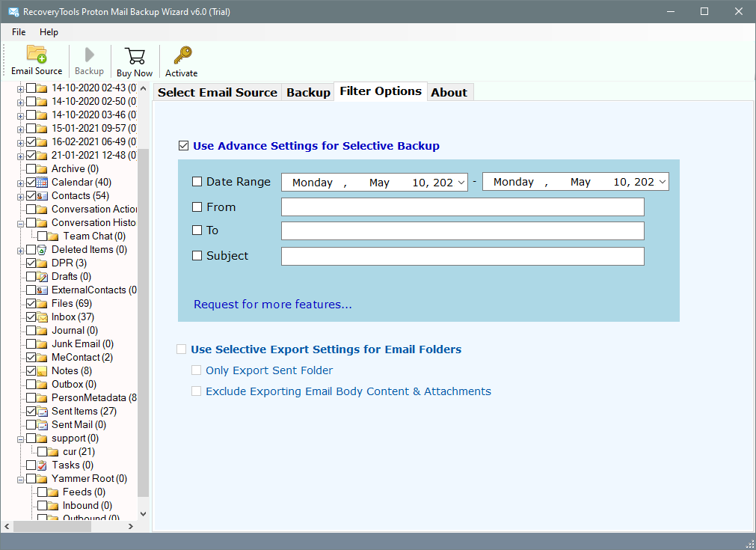This screenshot has width=756, height=550.
Task: Click the Sent Items folder icon
Action: (x=42, y=412)
